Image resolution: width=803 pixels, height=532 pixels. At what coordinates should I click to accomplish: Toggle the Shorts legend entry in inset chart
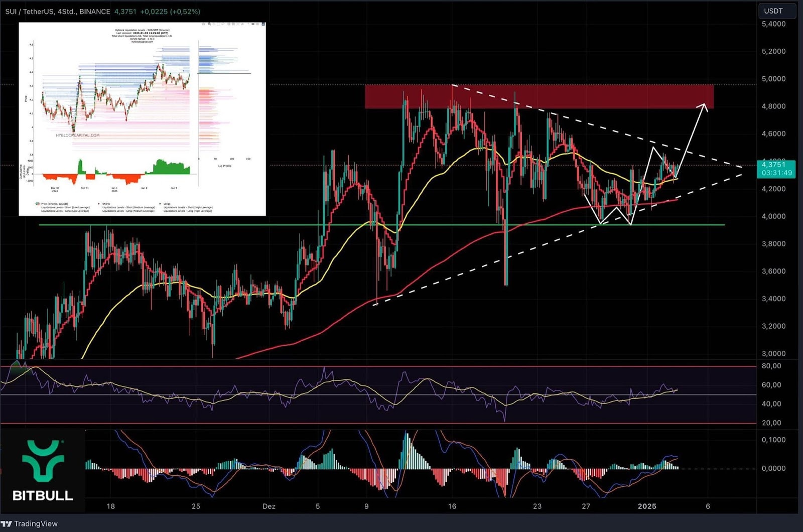(x=106, y=204)
